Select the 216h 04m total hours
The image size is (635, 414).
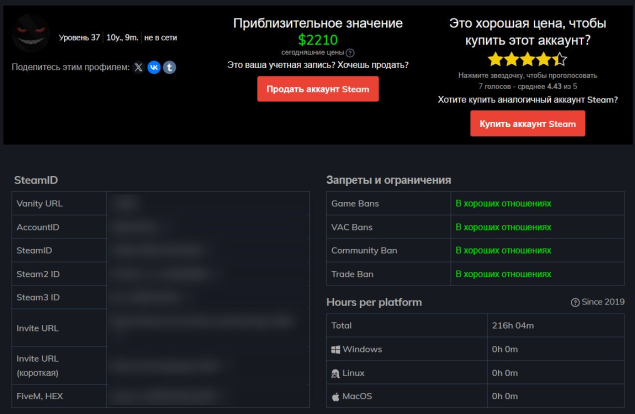click(513, 325)
